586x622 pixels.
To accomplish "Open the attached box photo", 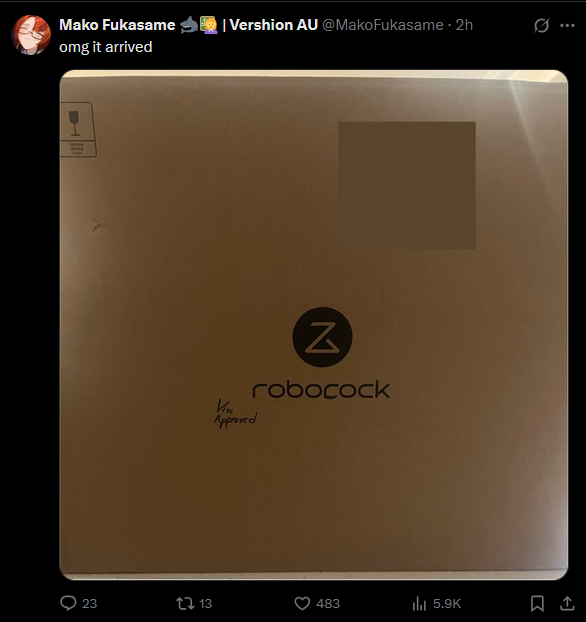I will coord(313,324).
